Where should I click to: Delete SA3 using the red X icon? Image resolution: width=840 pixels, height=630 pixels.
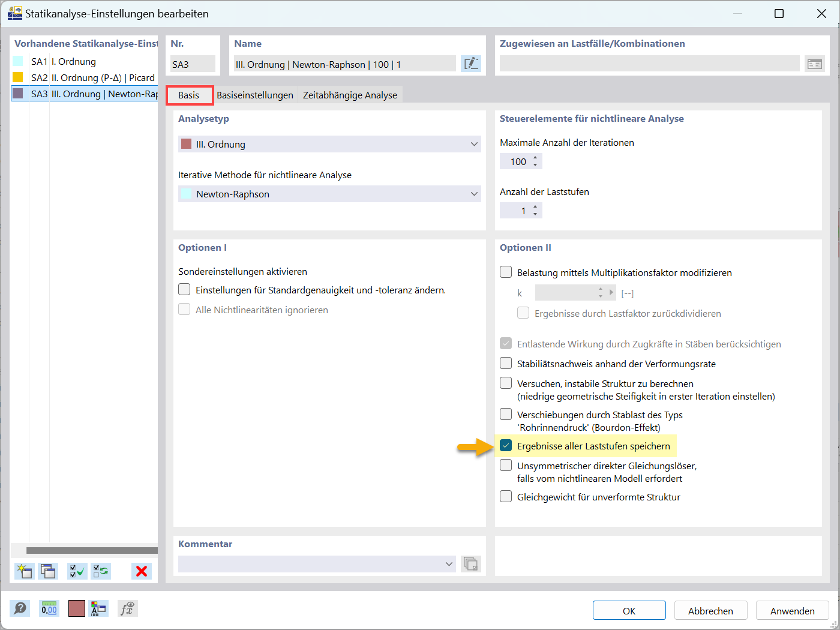click(x=142, y=571)
